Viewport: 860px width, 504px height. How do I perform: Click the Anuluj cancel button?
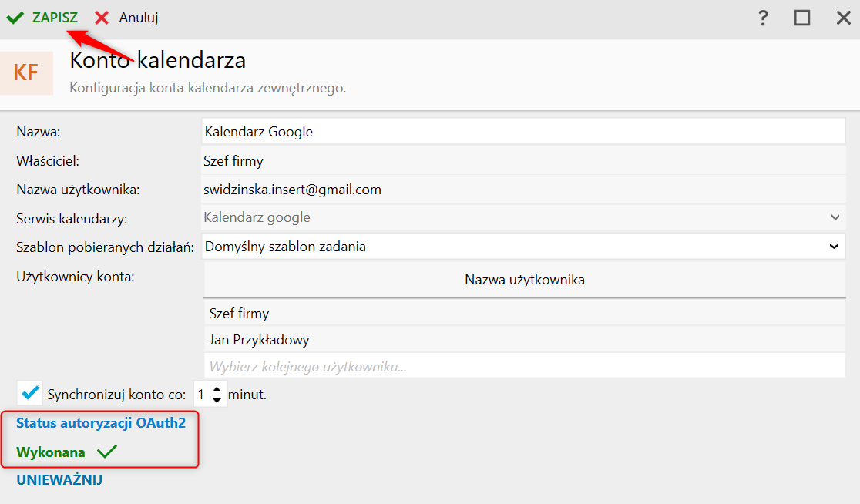[x=139, y=18]
